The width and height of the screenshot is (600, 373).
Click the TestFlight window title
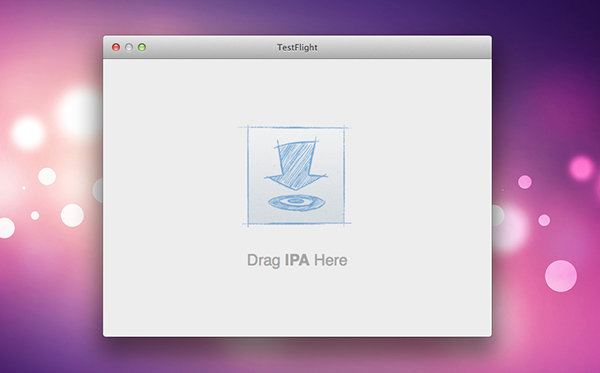click(297, 47)
